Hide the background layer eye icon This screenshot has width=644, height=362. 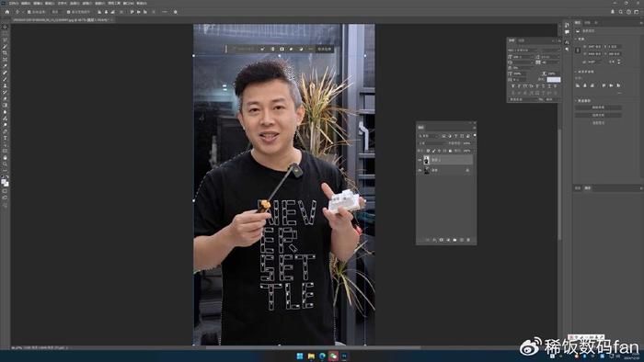coord(420,170)
